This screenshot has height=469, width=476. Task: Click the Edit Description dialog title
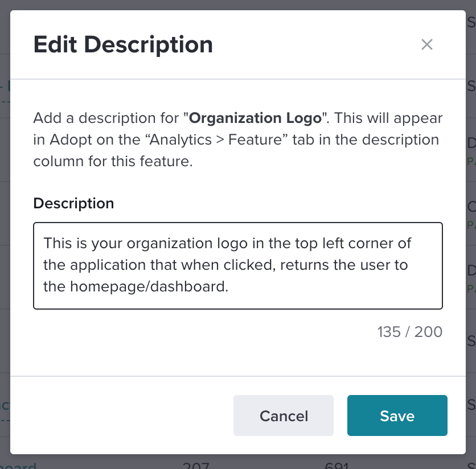123,45
